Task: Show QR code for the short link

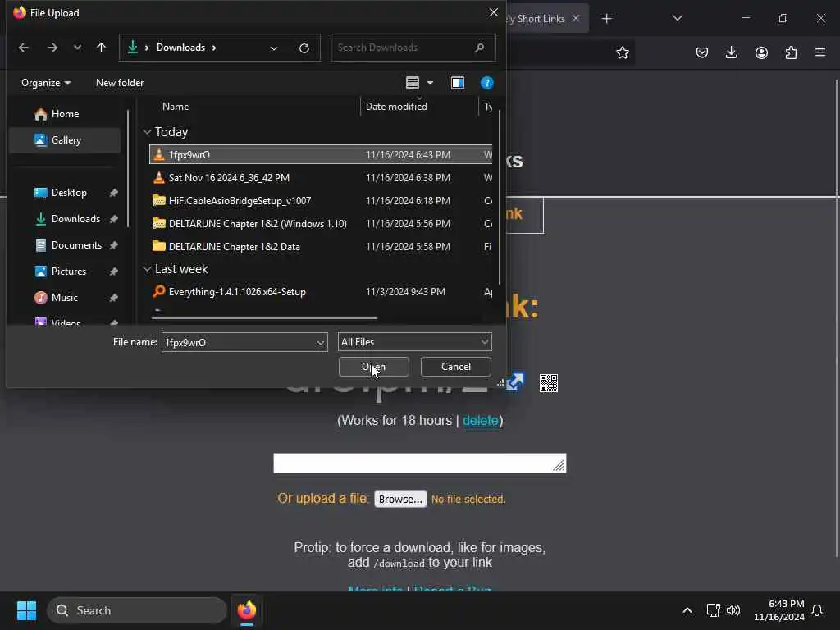Action: [549, 383]
